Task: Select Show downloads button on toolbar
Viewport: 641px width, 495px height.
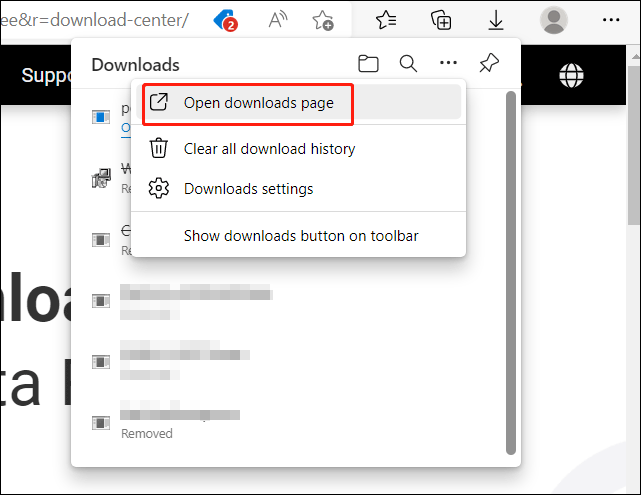Action: 299,236
